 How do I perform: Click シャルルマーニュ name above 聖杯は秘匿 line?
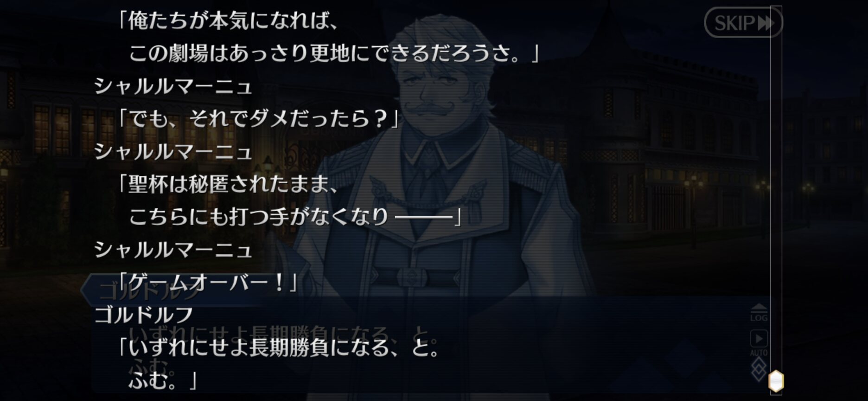point(173,152)
